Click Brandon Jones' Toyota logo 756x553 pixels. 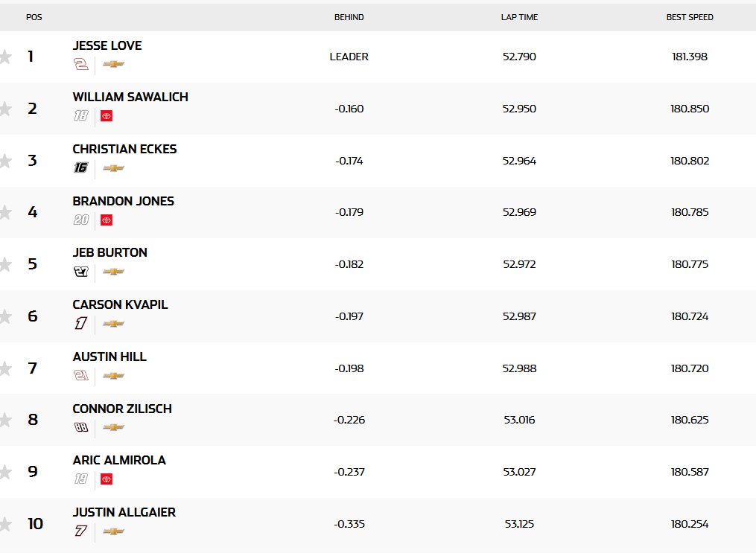107,220
